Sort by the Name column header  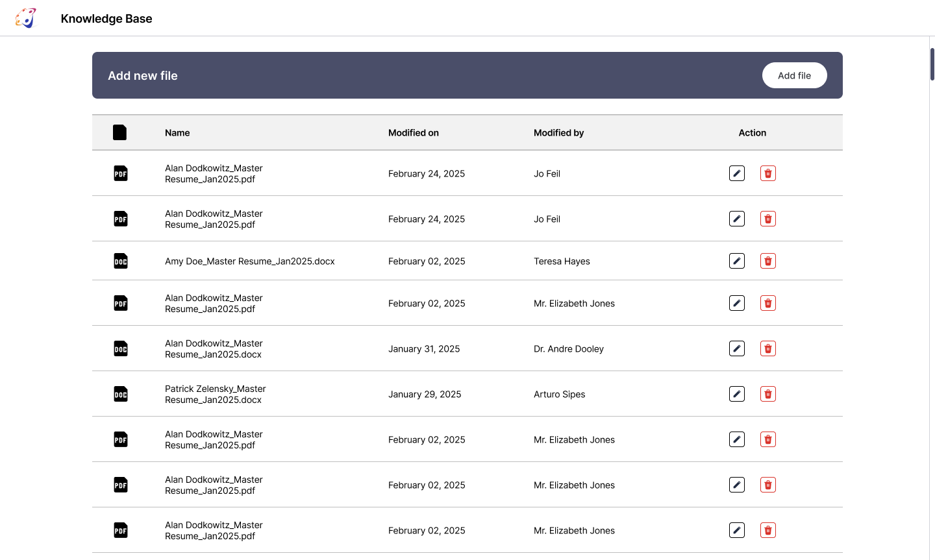177,132
